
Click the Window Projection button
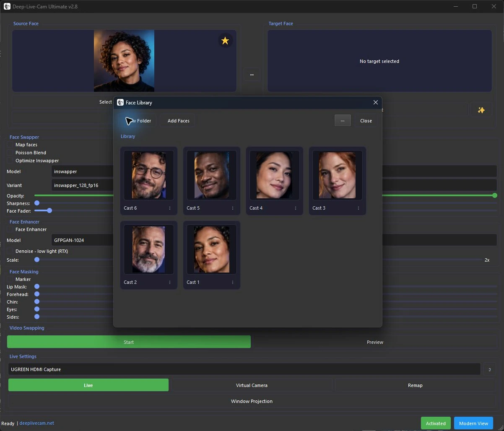(x=252, y=401)
